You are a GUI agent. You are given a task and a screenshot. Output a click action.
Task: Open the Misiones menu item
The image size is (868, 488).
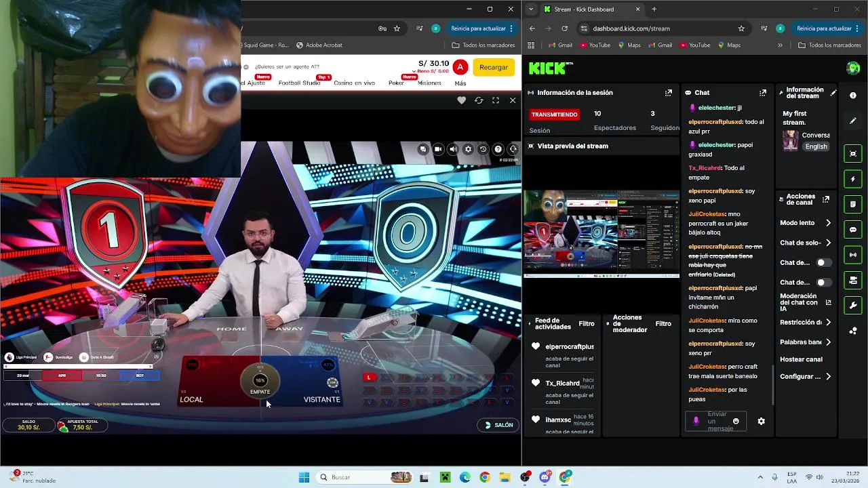(429, 83)
